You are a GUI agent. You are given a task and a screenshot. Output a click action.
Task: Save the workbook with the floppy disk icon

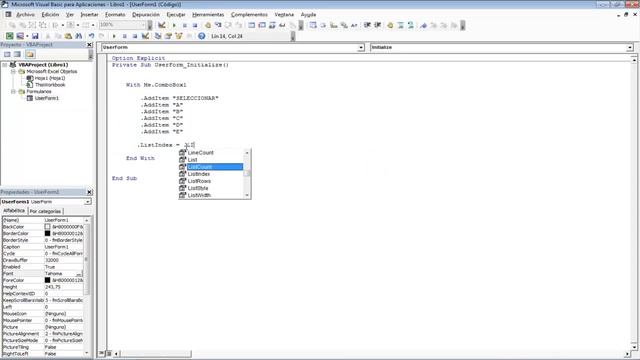35,36
